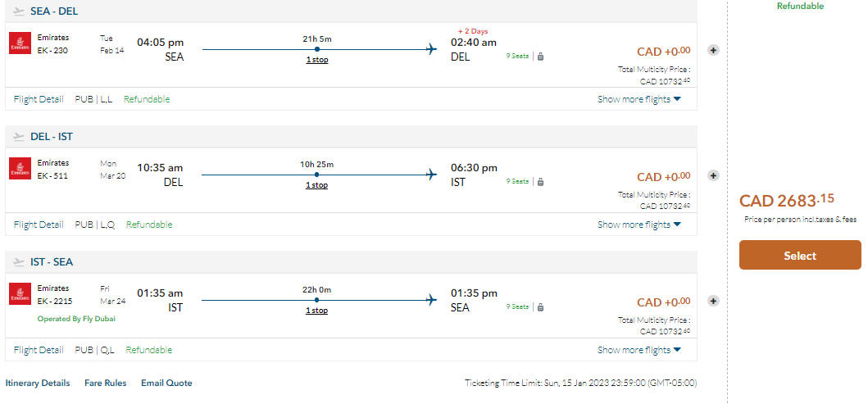Click baggage icon on EK-2215 flight
Viewport: 868px width, 404px height.
pyautogui.click(x=541, y=307)
